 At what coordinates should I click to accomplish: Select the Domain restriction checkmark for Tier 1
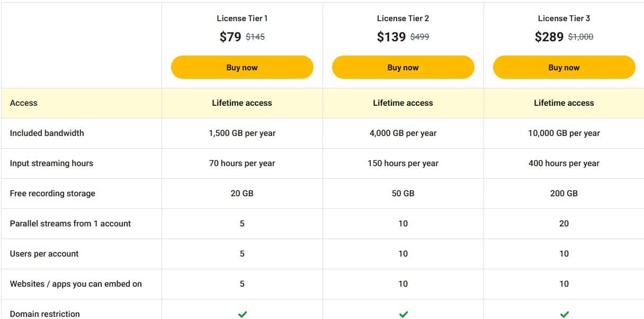[x=242, y=313]
